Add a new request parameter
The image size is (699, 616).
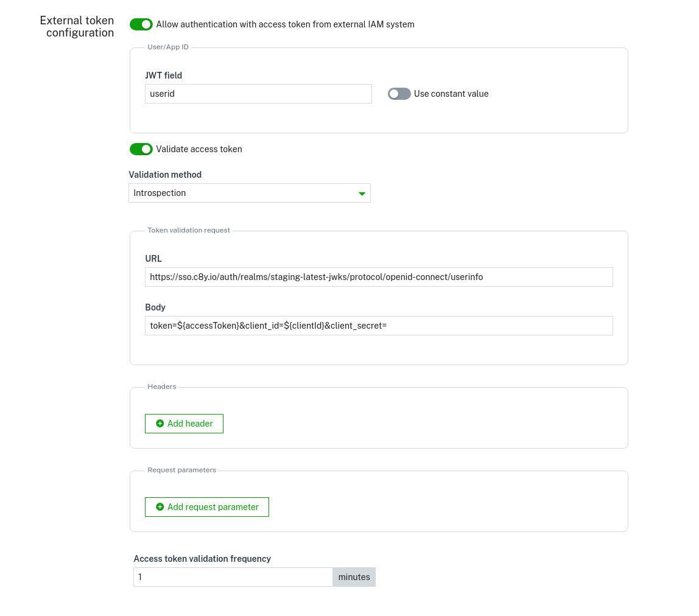[207, 507]
